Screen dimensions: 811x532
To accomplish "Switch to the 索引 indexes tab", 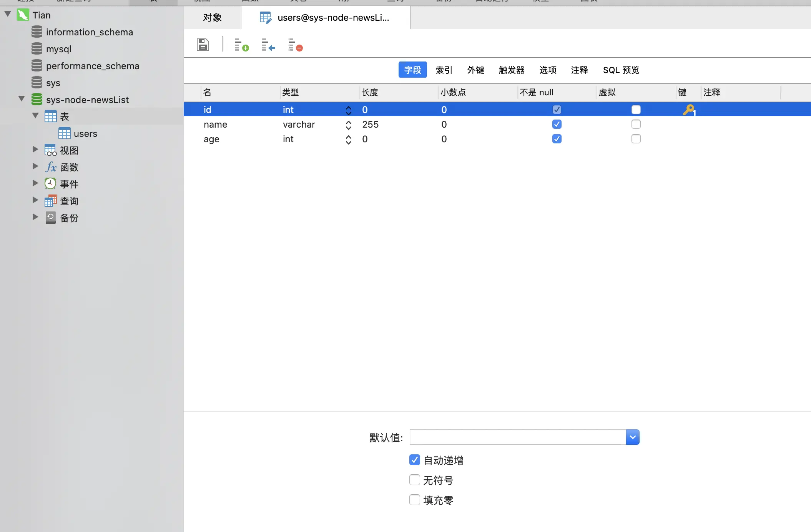I will point(444,70).
